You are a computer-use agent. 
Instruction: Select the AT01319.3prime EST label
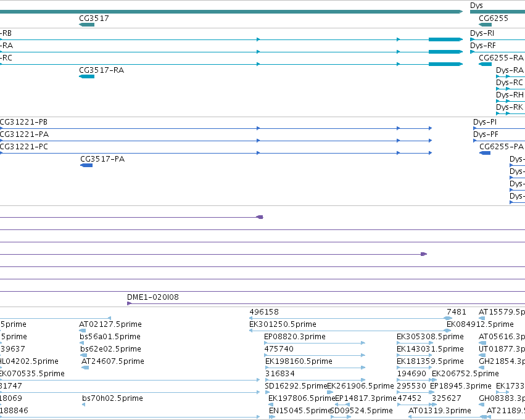tap(440, 411)
